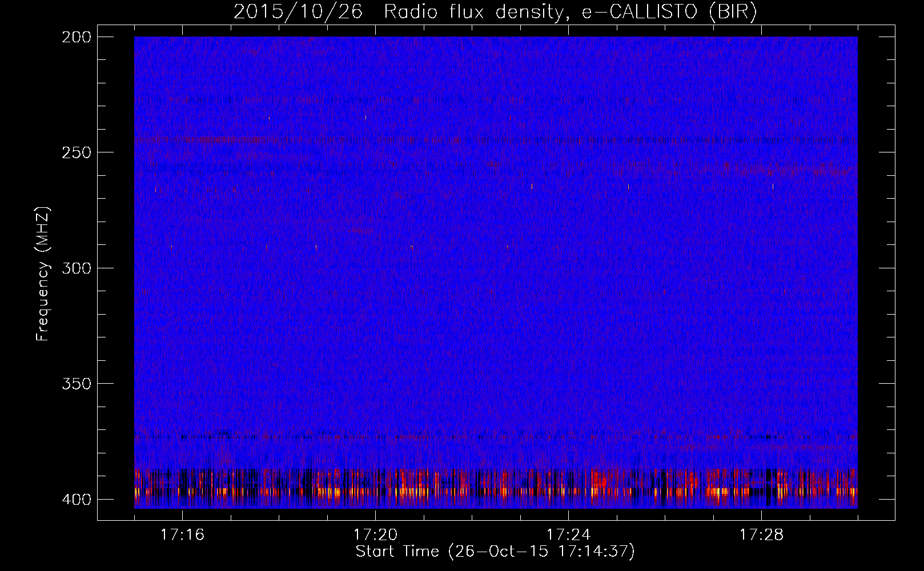Click the "400" frequency tick label

pyautogui.click(x=76, y=499)
